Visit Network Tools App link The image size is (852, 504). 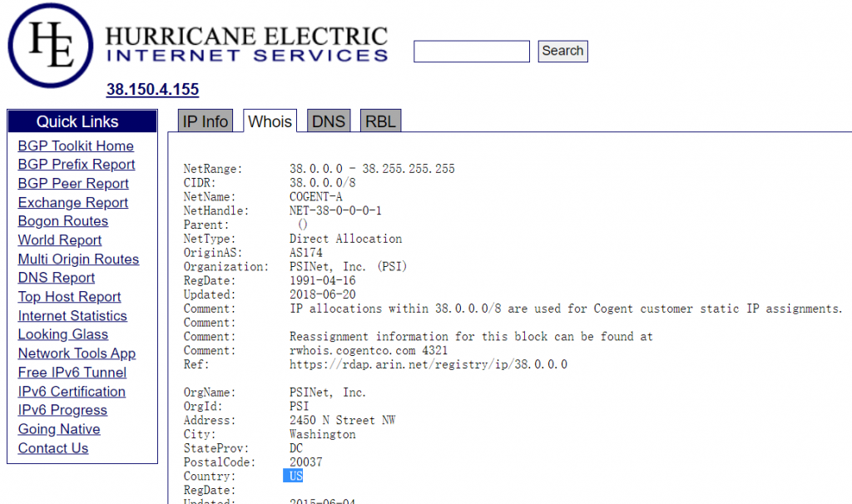77,353
